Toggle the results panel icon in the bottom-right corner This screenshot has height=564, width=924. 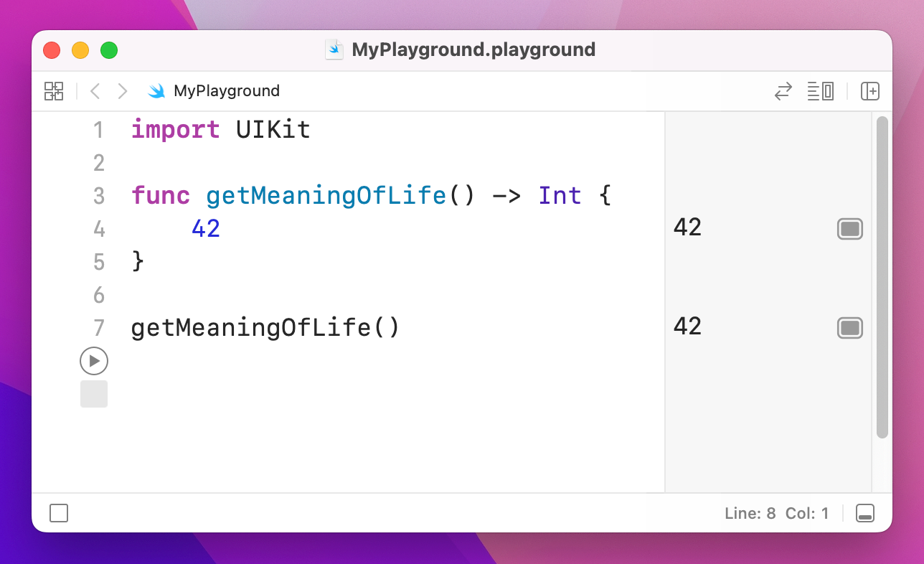pyautogui.click(x=864, y=513)
